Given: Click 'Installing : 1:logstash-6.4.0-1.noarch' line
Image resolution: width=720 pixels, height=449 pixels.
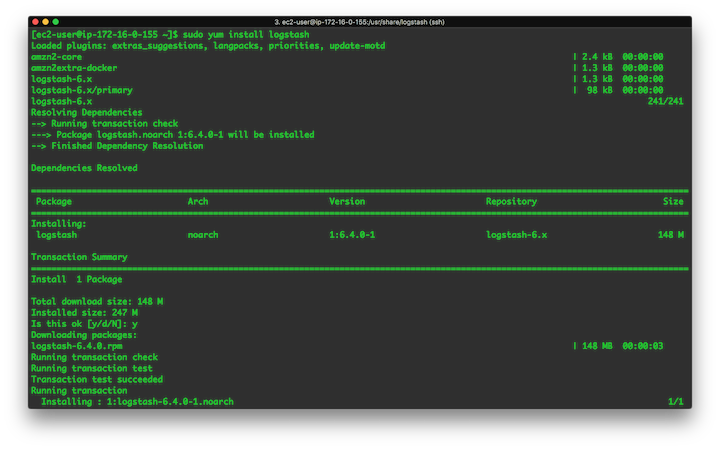Looking at the screenshot, I should [x=137, y=402].
